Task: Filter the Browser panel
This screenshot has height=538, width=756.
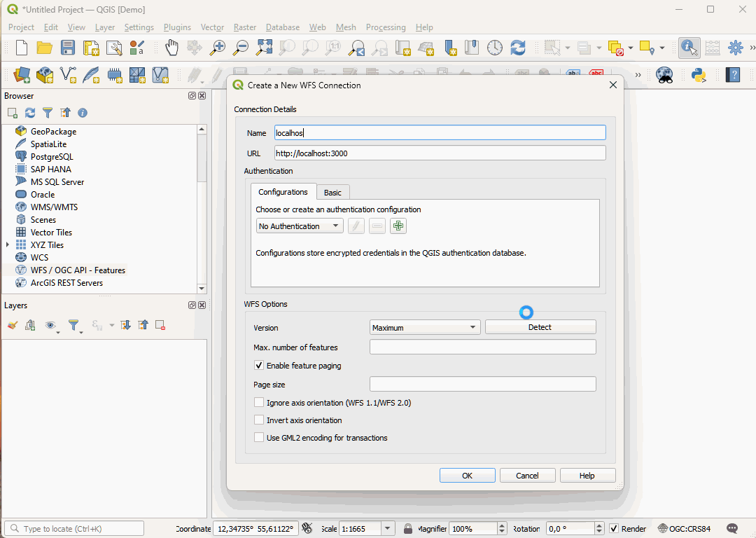Action: click(x=48, y=113)
